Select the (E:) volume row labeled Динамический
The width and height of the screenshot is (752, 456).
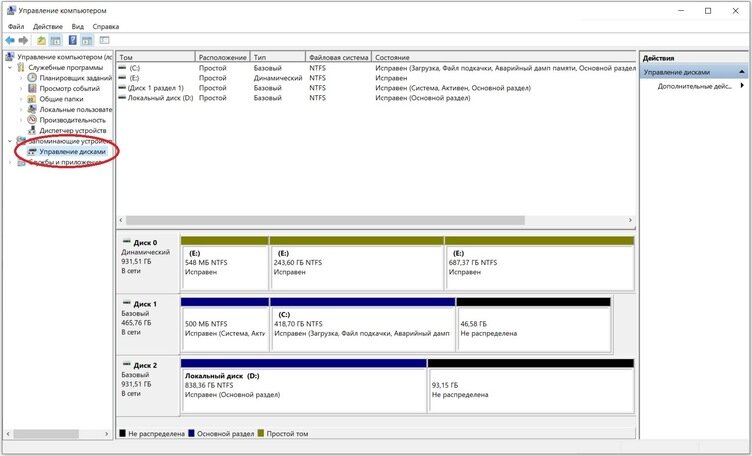coord(376,78)
